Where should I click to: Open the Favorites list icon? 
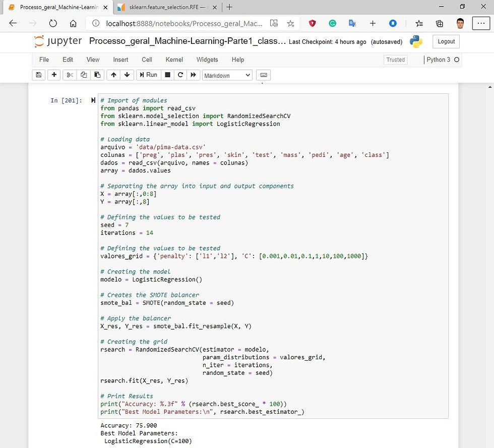point(419,23)
